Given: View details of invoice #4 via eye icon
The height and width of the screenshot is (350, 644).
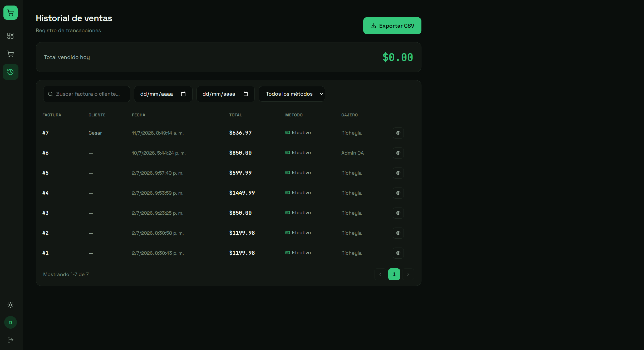Looking at the screenshot, I should pos(398,193).
